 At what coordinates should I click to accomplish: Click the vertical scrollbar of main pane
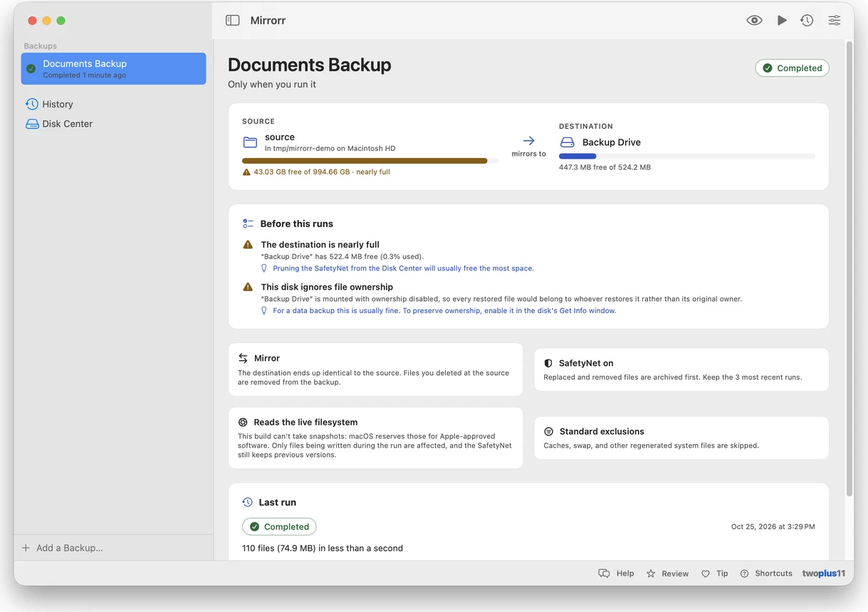click(849, 269)
